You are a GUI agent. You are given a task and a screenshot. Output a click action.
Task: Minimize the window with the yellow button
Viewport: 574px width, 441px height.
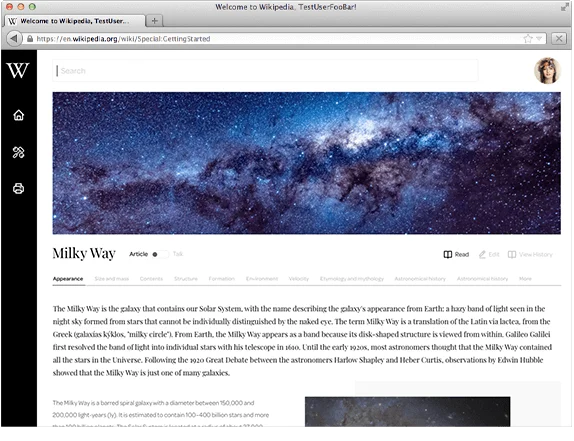pyautogui.click(x=21, y=7)
